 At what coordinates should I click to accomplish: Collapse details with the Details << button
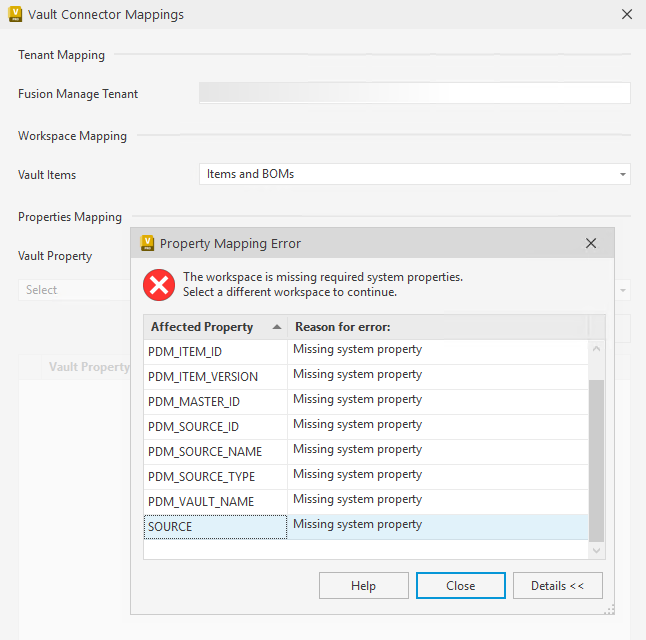(557, 586)
